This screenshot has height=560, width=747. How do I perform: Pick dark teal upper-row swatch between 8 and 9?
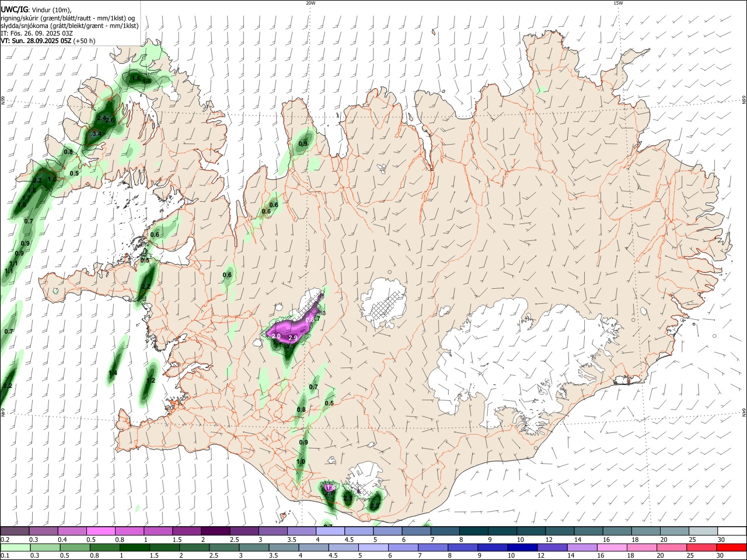pos(473,531)
